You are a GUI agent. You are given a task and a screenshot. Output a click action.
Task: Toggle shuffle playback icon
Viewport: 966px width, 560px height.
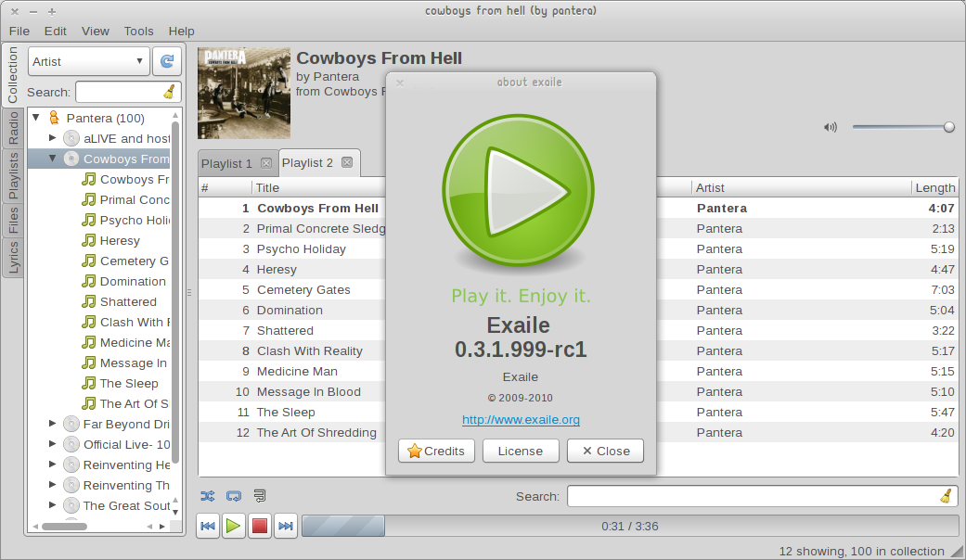click(x=208, y=496)
